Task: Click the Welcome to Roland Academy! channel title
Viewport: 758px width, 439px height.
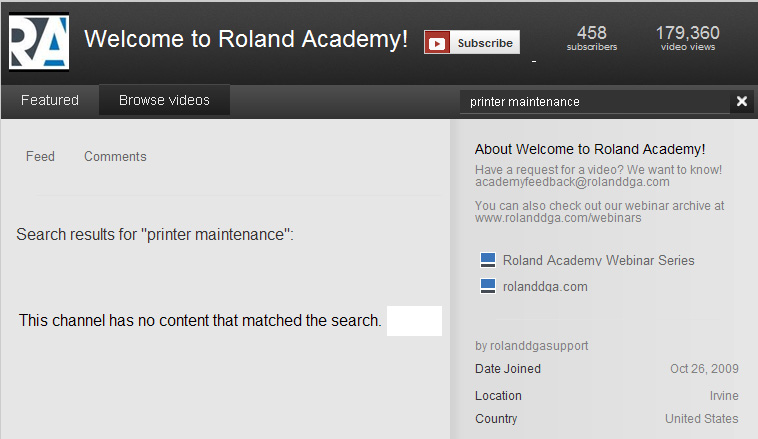Action: (x=246, y=39)
